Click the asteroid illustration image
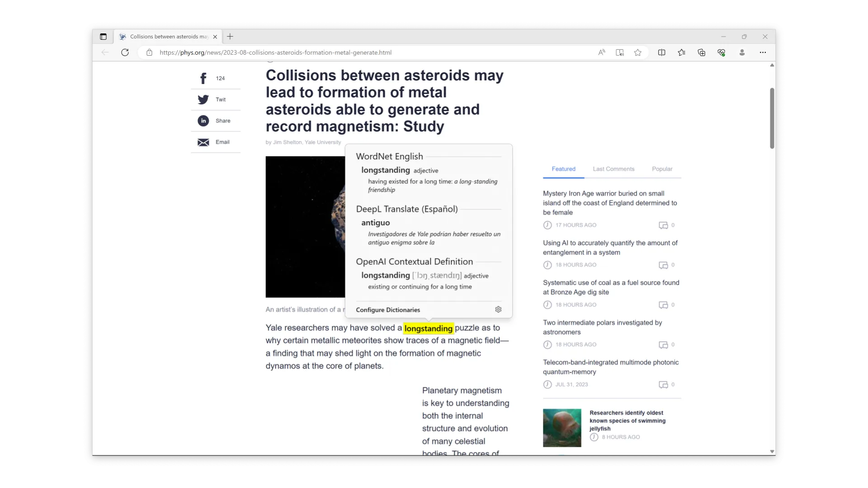868x488 pixels. pos(306,227)
